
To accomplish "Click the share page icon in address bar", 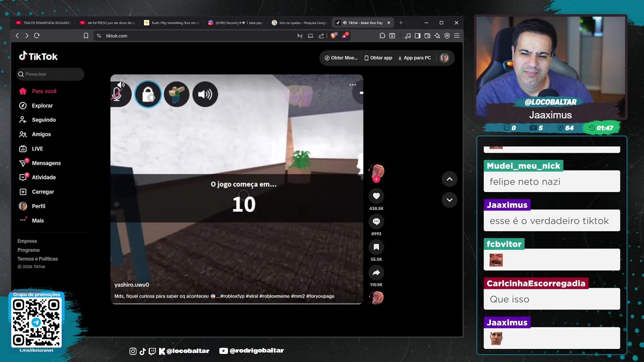I will tap(321, 36).
